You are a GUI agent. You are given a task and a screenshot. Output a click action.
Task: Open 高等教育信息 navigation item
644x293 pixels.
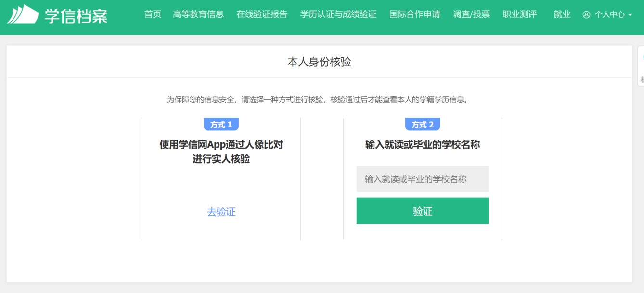tap(198, 14)
